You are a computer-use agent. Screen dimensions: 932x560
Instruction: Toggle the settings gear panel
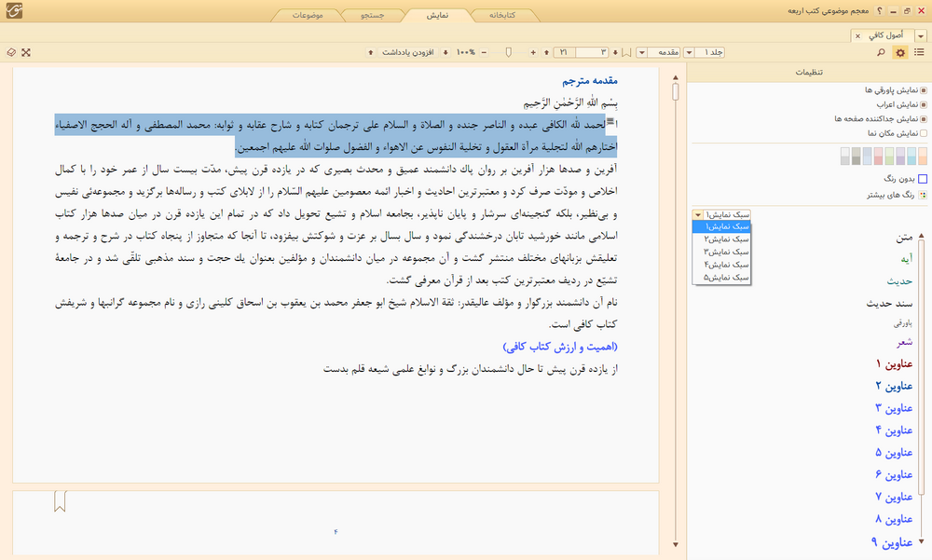[x=900, y=52]
